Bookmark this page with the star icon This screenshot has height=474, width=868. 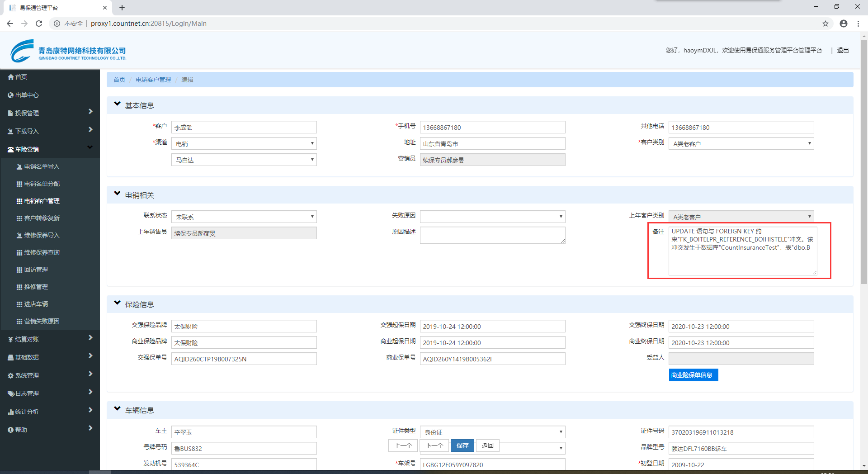[x=825, y=24]
